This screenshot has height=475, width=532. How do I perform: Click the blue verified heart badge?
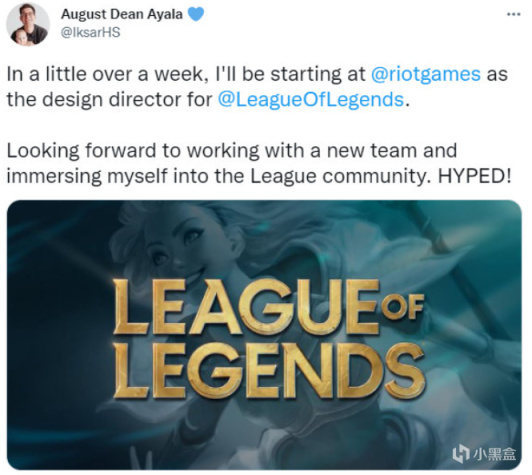[196, 14]
